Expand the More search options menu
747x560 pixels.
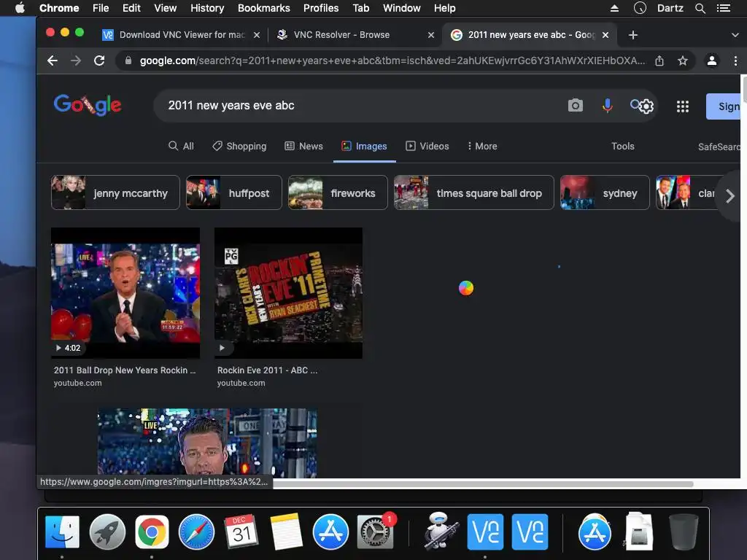(x=482, y=146)
